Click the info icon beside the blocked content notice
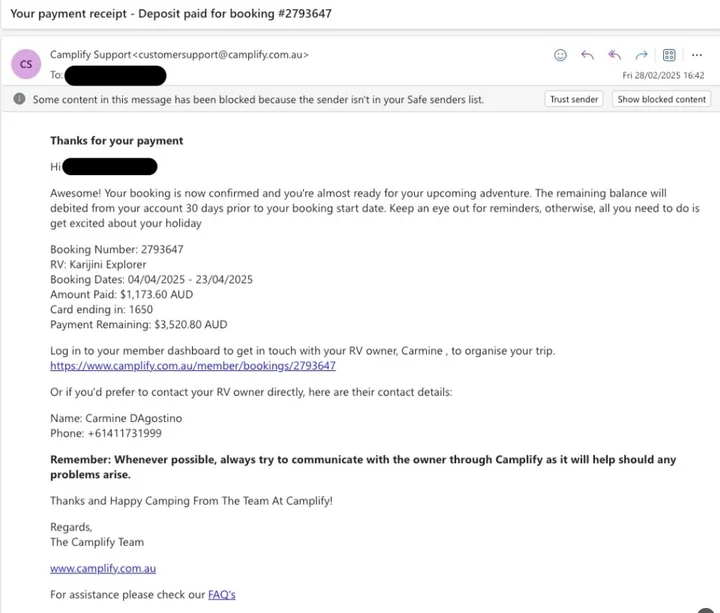This screenshot has height=613, width=720. pyautogui.click(x=19, y=99)
